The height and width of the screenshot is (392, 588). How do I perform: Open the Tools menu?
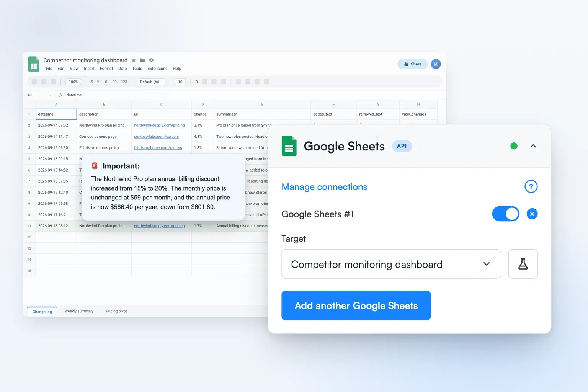(137, 69)
